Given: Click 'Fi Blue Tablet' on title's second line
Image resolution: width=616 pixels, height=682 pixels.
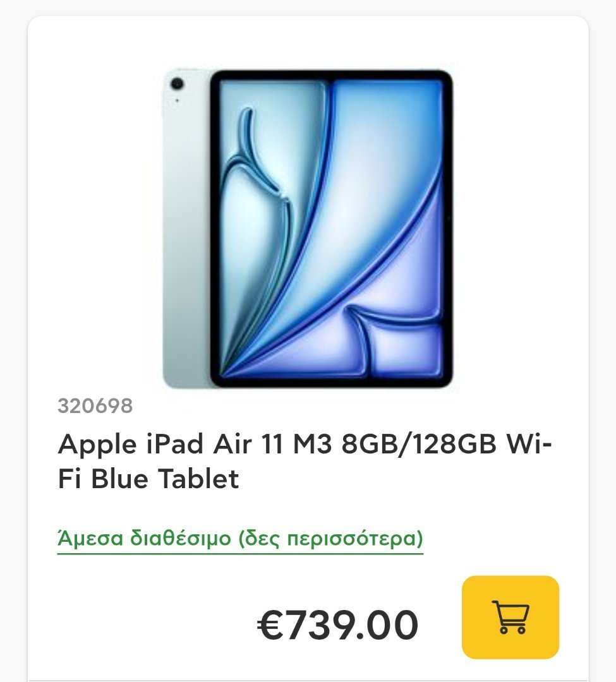Looking at the screenshot, I should [148, 479].
